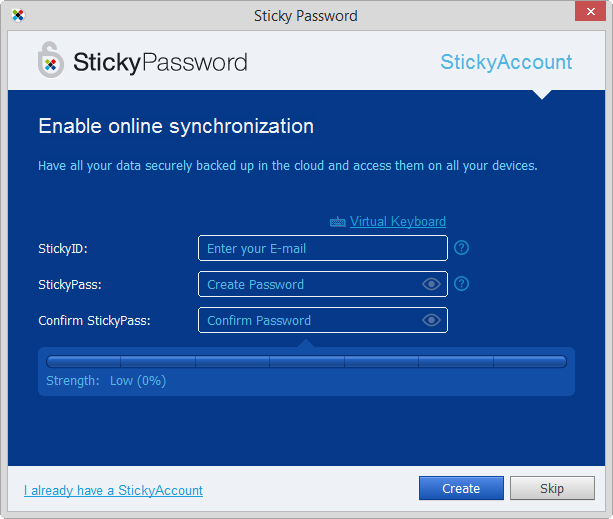This screenshot has height=519, width=613.
Task: Click the 'Enable online synchronization' heading
Action: [x=176, y=126]
